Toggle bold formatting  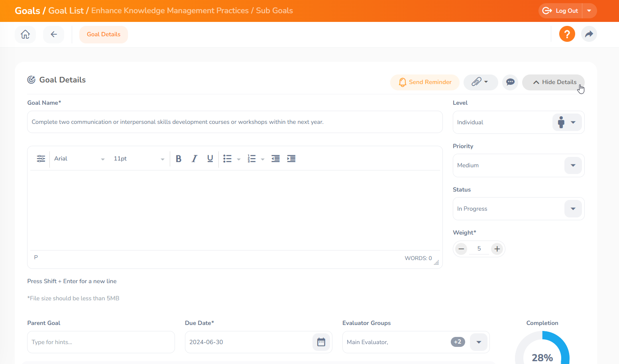179,159
